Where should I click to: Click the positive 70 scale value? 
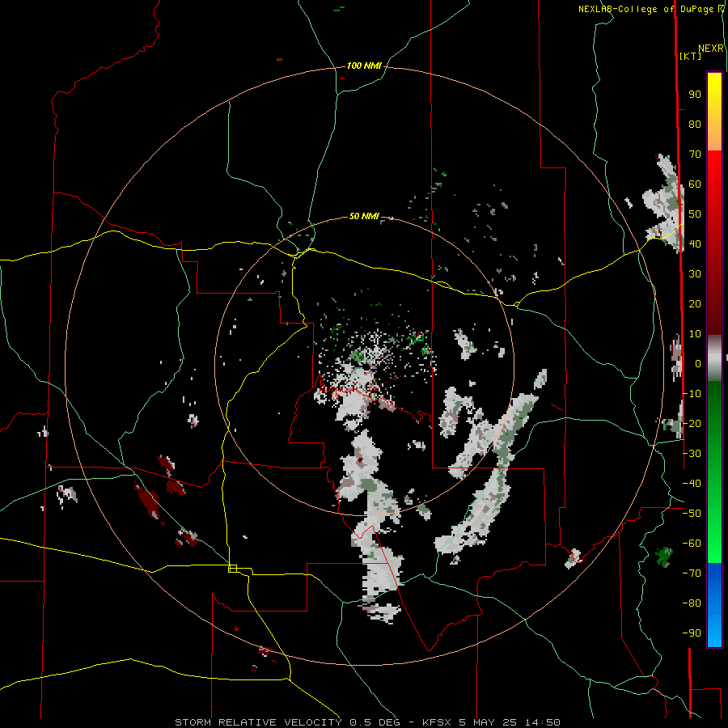[695, 154]
